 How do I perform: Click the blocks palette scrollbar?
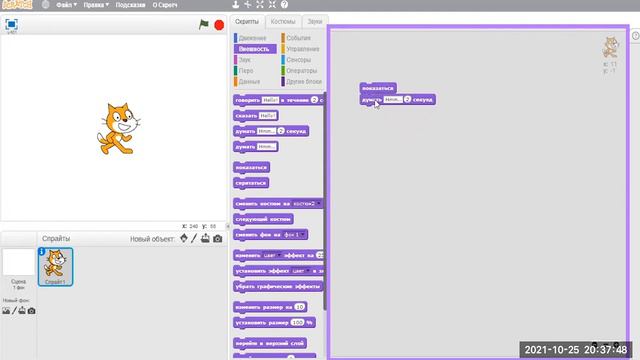click(x=325, y=200)
